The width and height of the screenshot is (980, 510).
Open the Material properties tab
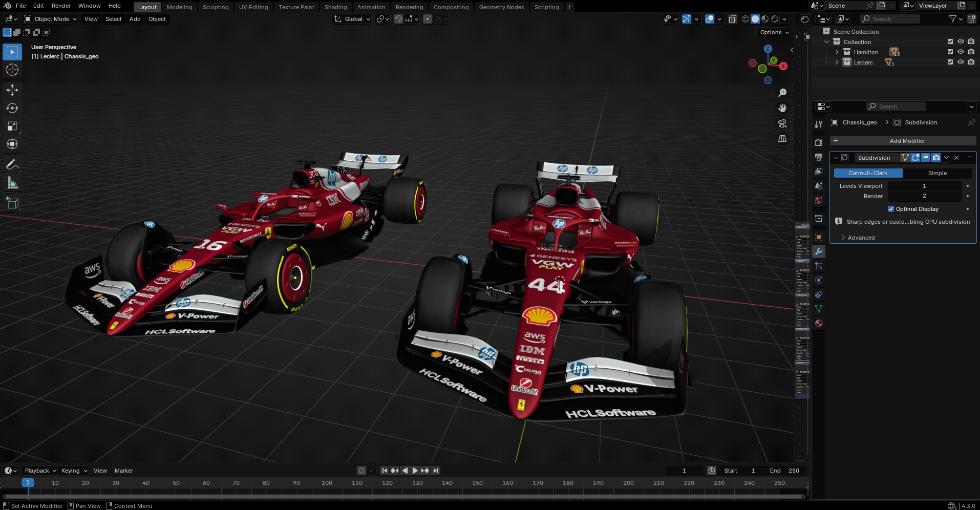819,323
